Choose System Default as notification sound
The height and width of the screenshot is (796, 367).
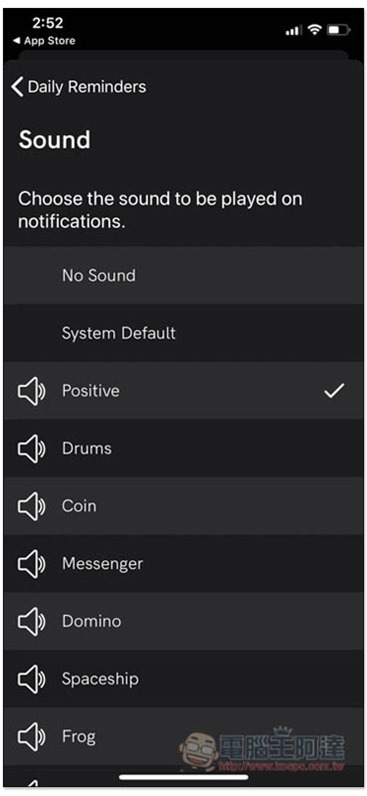pyautogui.click(x=183, y=334)
